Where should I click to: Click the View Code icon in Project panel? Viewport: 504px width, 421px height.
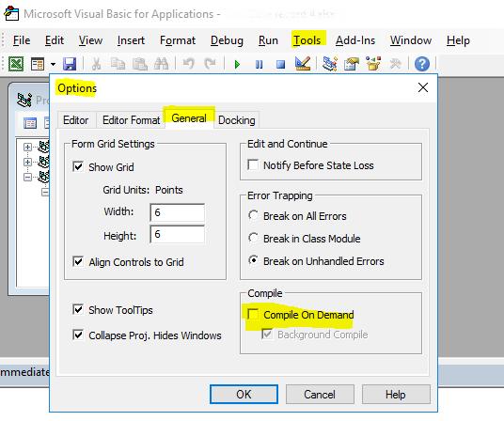click(x=30, y=123)
